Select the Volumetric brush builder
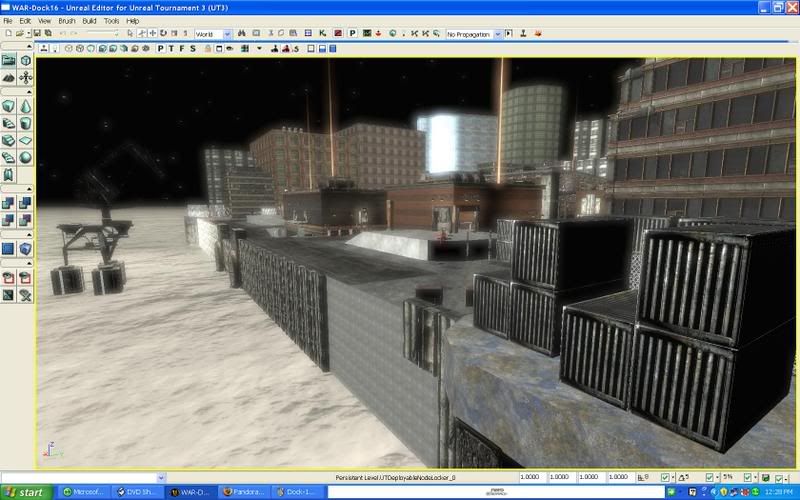The height and width of the screenshot is (500, 800). click(x=8, y=175)
